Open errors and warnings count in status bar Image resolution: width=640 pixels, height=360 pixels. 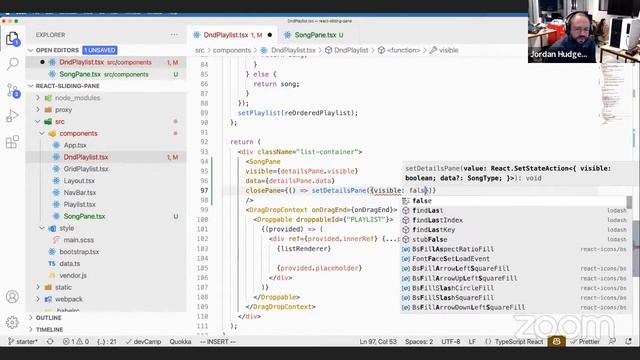pyautogui.click(x=76, y=342)
